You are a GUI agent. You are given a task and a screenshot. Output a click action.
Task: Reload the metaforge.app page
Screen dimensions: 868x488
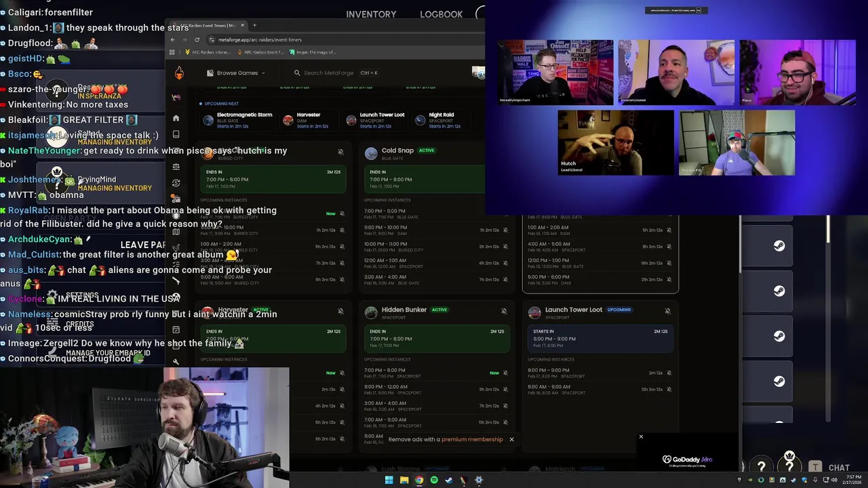pyautogui.click(x=197, y=39)
